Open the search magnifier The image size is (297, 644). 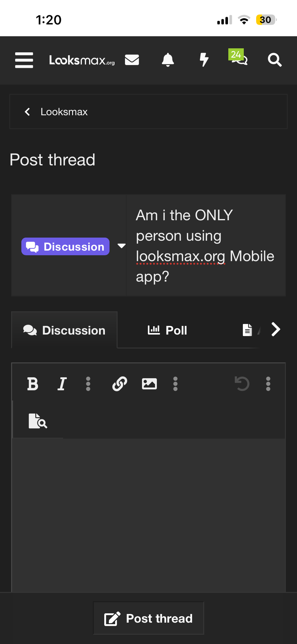point(274,60)
